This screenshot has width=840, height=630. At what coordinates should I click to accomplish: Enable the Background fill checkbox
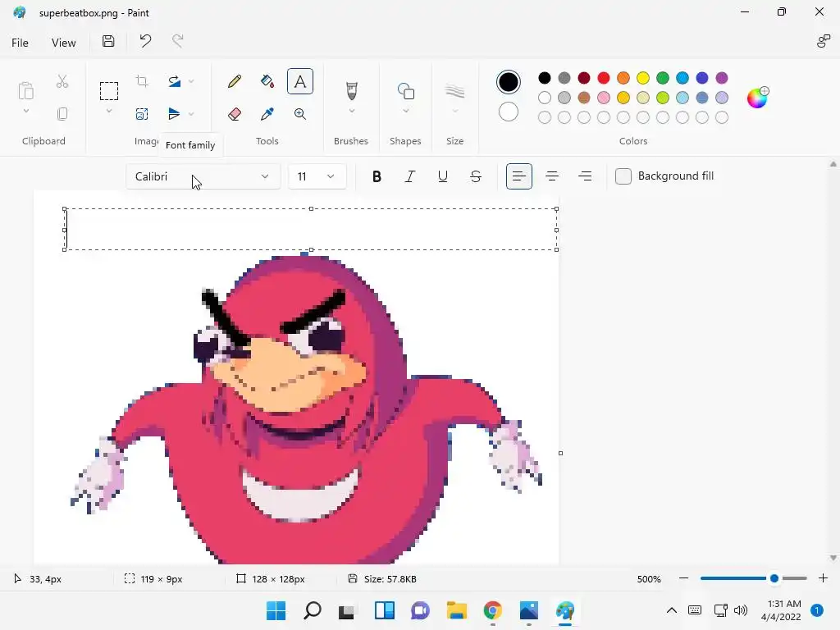coord(623,176)
